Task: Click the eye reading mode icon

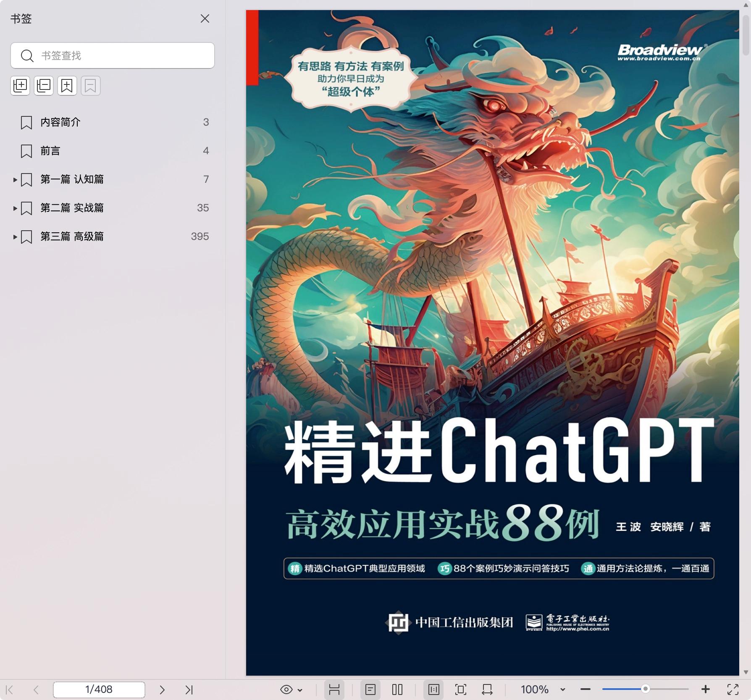Action: click(286, 689)
